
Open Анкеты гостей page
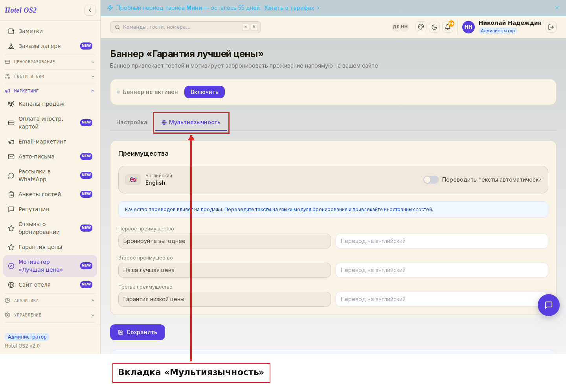coord(50,194)
